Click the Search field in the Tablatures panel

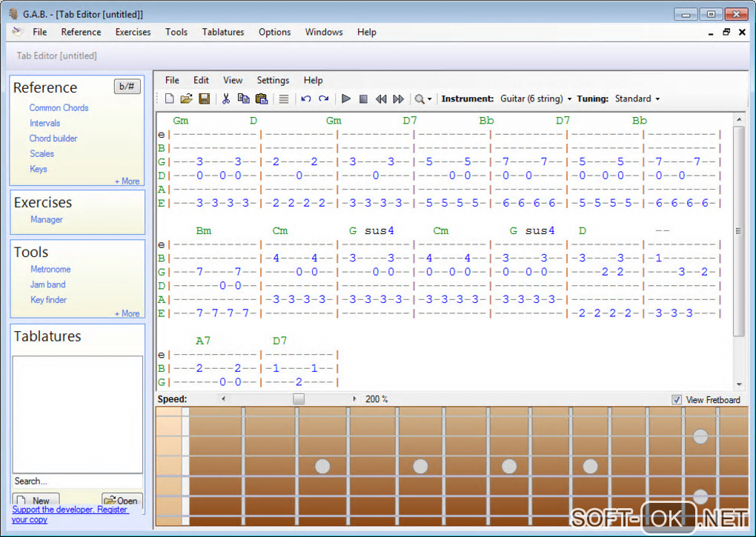pyautogui.click(x=77, y=481)
